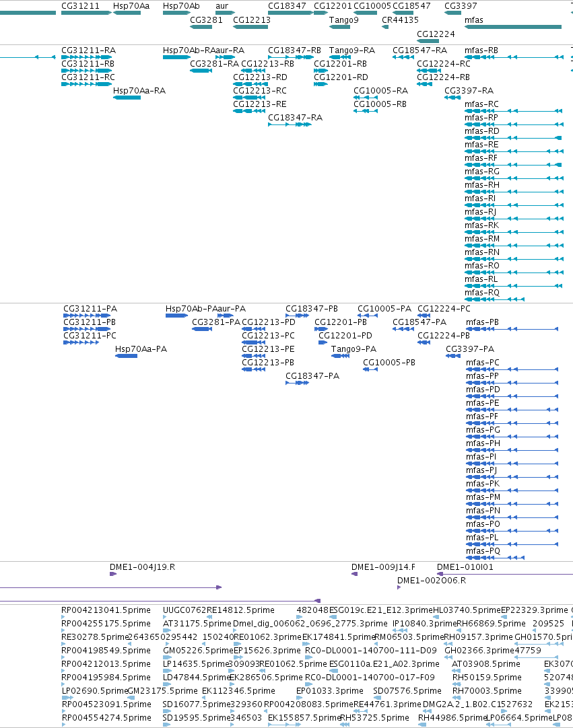Click transcript CG12213-RE
The width and height of the screenshot is (573, 728).
(x=260, y=104)
